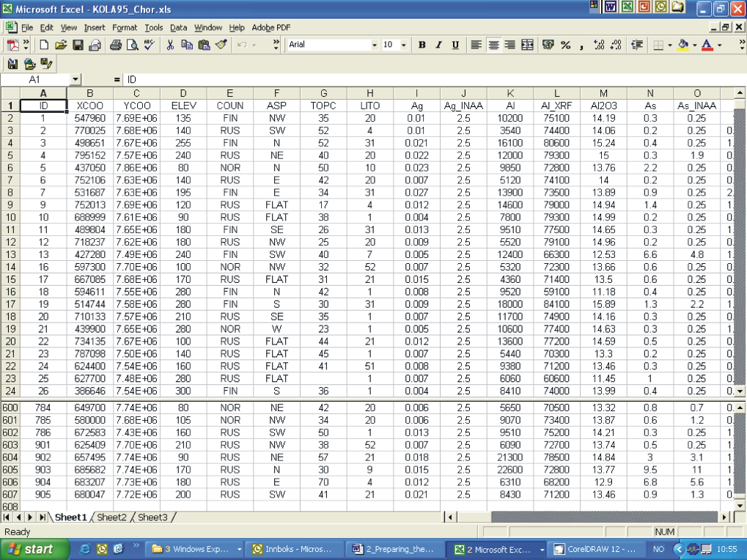Click the Merge and Center icon

point(527,45)
